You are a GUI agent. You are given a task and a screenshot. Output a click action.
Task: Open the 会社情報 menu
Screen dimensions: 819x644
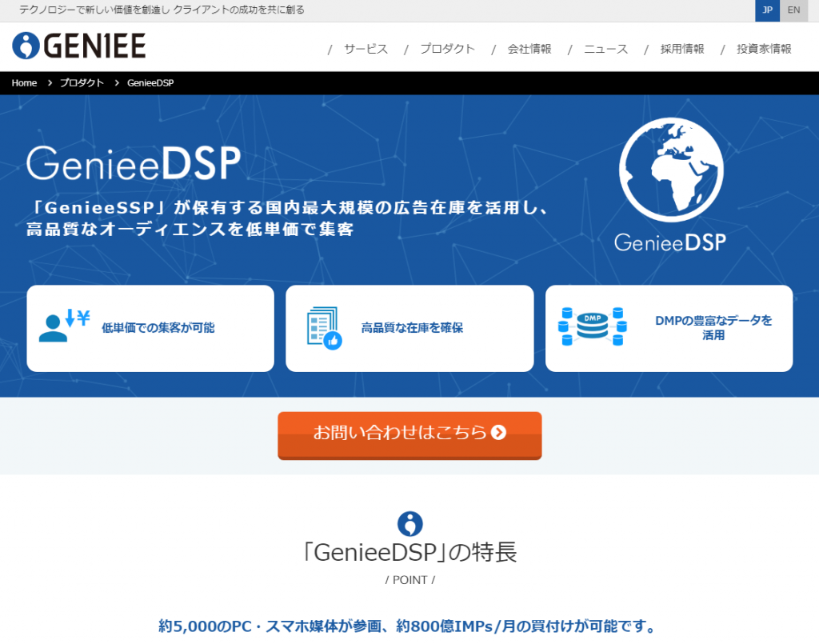tap(529, 49)
